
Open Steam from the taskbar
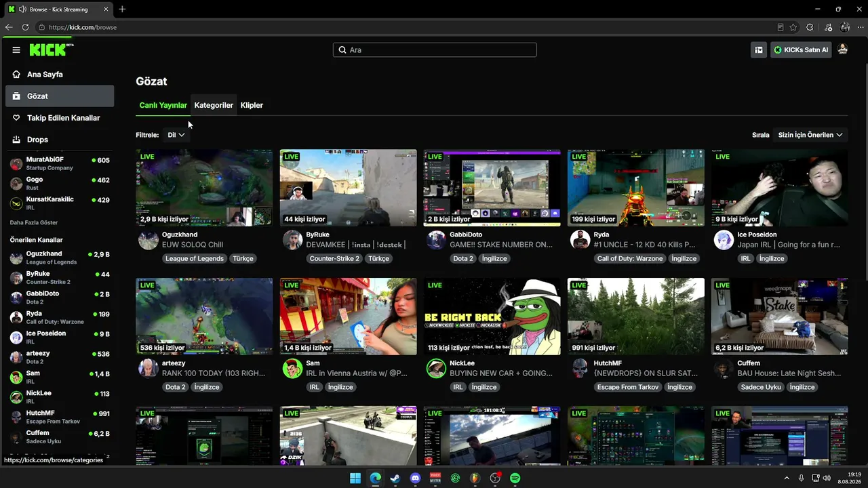[x=395, y=479]
